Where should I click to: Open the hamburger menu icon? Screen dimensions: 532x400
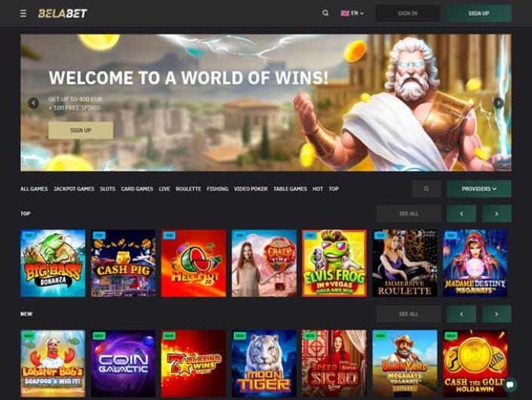23,14
